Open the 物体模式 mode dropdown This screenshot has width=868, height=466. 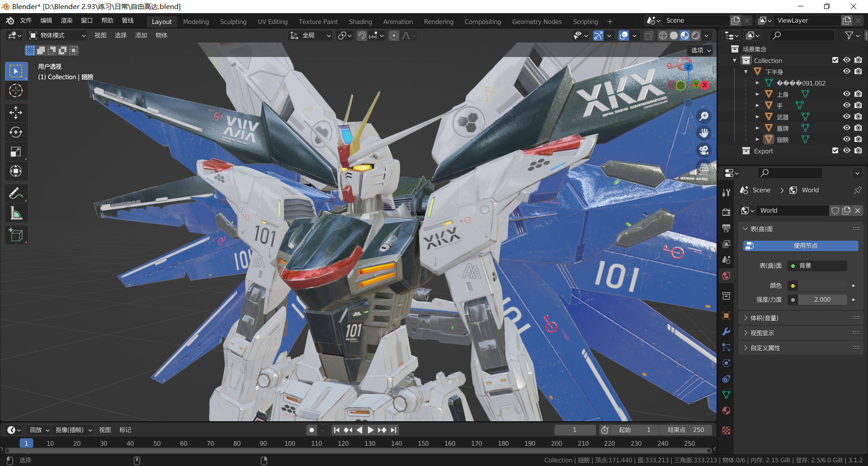pos(57,35)
